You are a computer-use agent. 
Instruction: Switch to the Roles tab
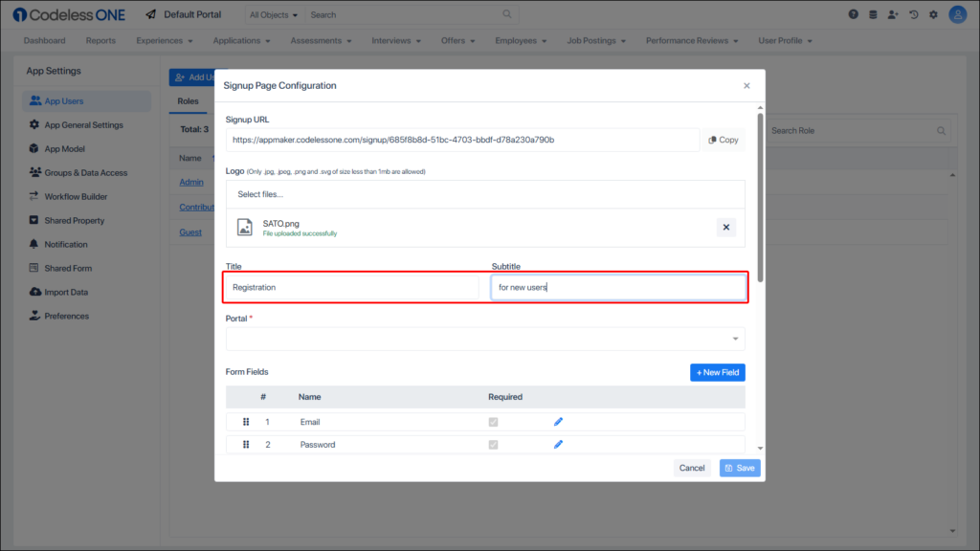(188, 101)
